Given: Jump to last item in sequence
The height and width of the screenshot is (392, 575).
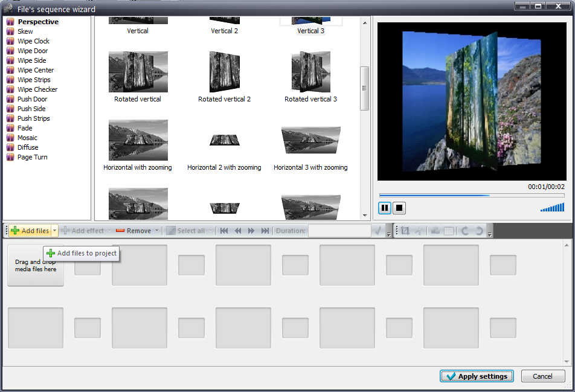Looking at the screenshot, I should 265,231.
